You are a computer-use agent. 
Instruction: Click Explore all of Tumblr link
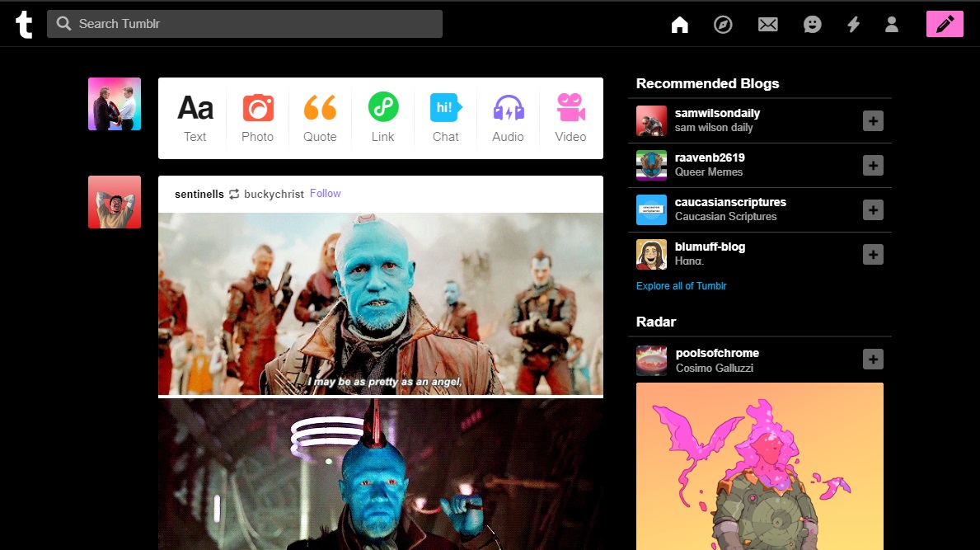682,285
